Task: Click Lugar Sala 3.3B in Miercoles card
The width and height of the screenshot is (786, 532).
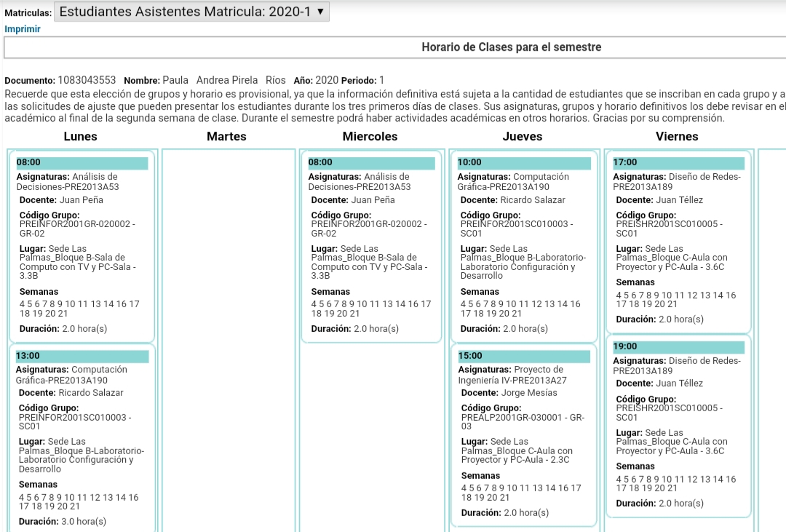Action: tap(370, 262)
